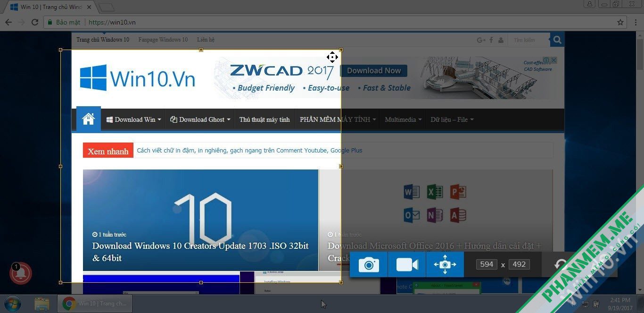Viewport: 644px width, 313px height.
Task: Grab the right-middle selection handle
Action: coord(341,166)
